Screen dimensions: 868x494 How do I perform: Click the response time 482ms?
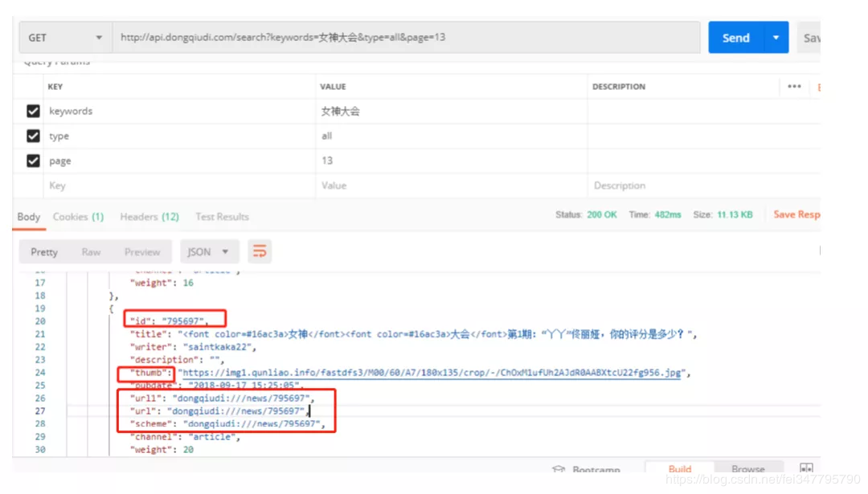(668, 214)
